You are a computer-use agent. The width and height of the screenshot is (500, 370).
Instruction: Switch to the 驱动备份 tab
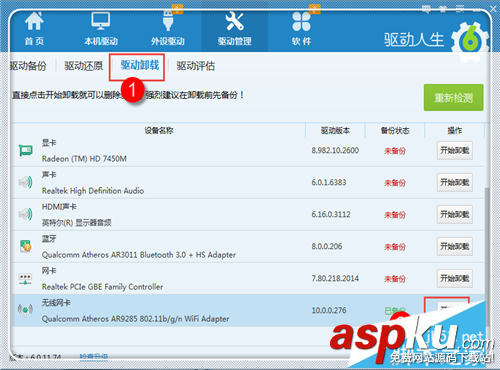tap(28, 66)
